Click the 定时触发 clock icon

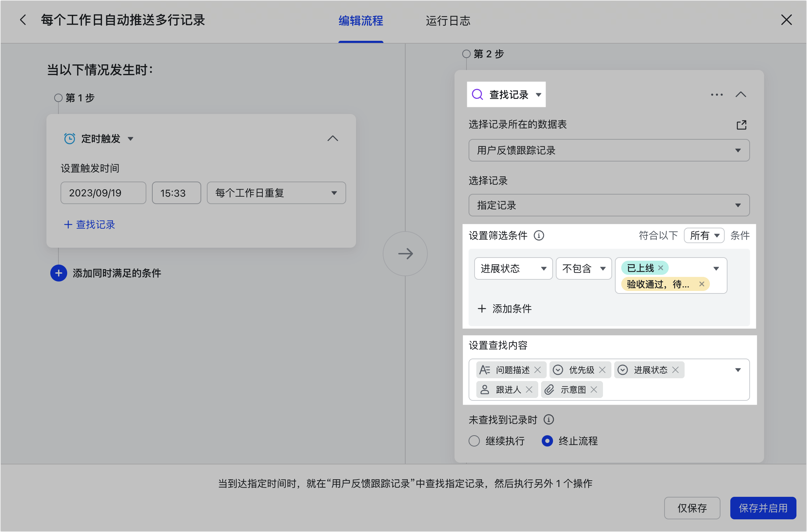(x=70, y=139)
